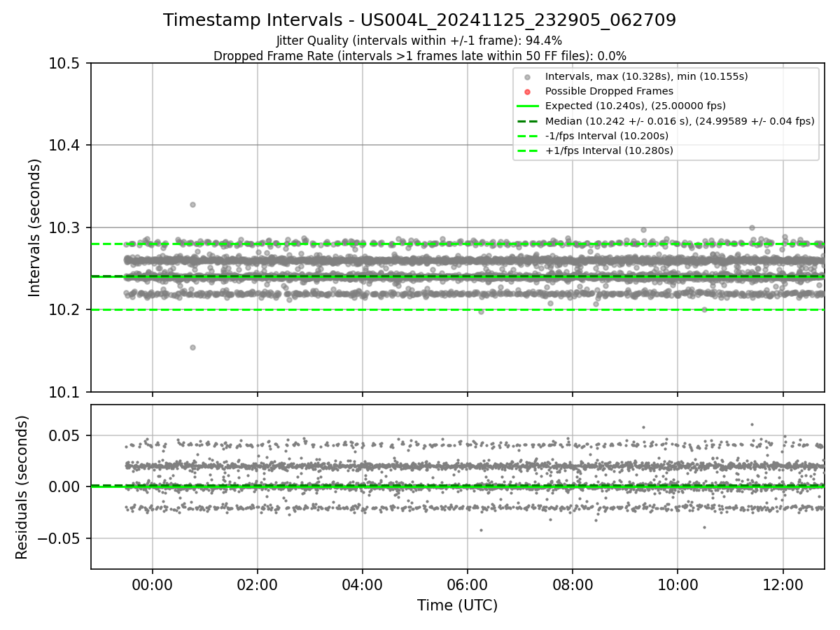Click the 00:00 time tick label
This screenshot has width=840, height=630.
pos(153,584)
